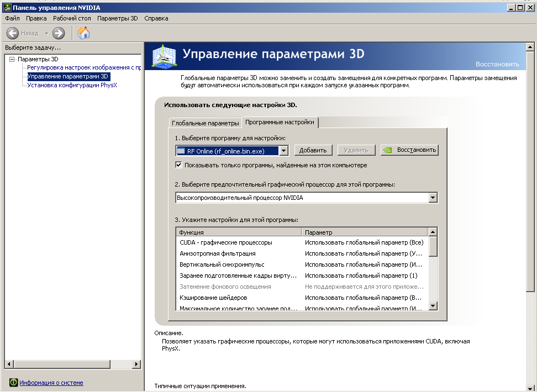Screen dimensions: 537x392
Task: Toggle the Показывать только программы checkbox
Action: pyautogui.click(x=178, y=165)
